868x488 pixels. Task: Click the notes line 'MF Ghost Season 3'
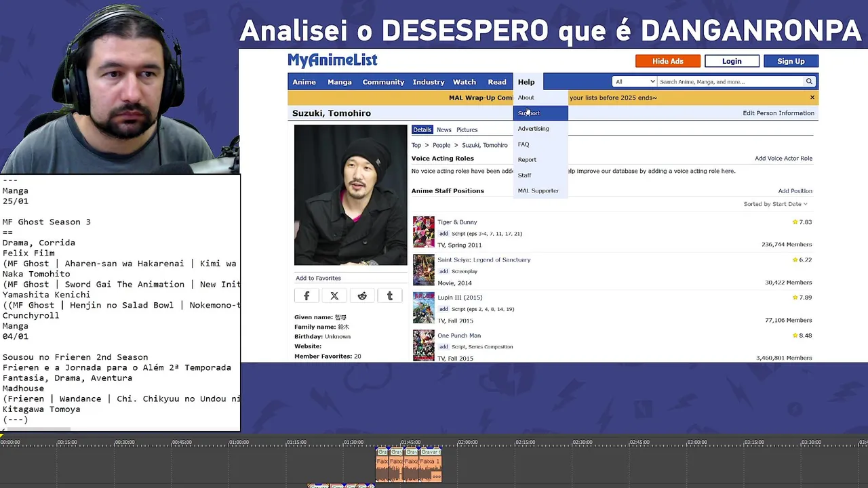tap(46, 222)
